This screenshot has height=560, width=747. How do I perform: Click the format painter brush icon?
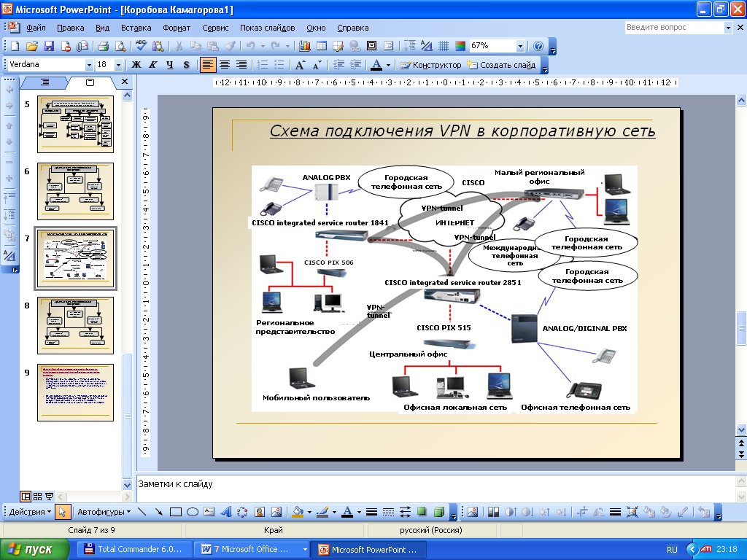pyautogui.click(x=230, y=46)
